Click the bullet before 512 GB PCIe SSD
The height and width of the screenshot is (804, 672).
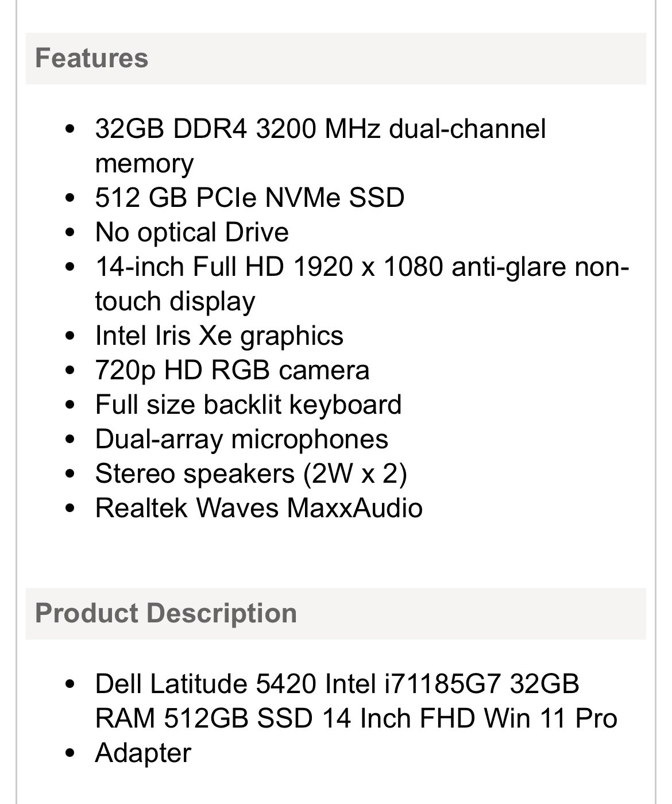coord(71,199)
